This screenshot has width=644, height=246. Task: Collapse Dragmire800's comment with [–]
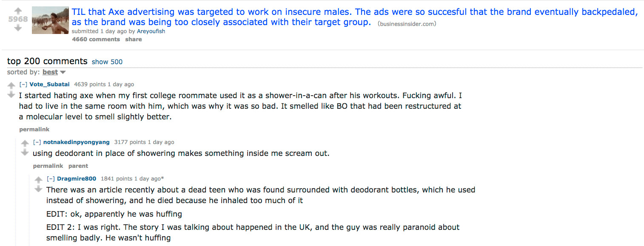51,178
